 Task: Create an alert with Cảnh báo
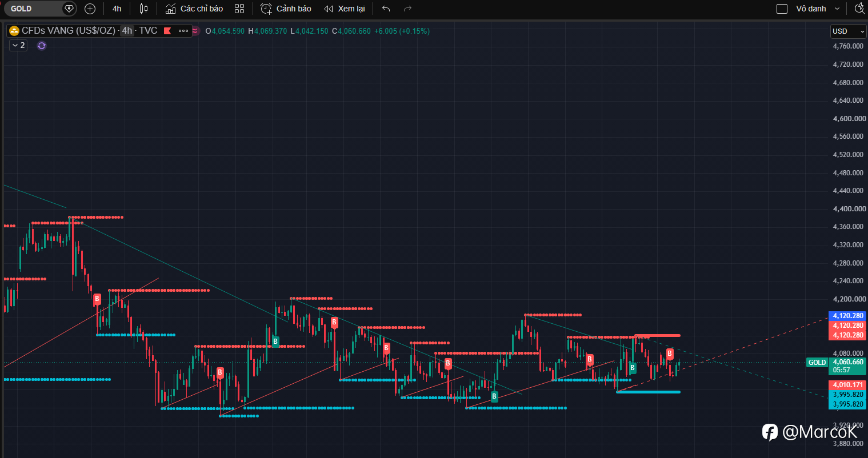tap(294, 9)
